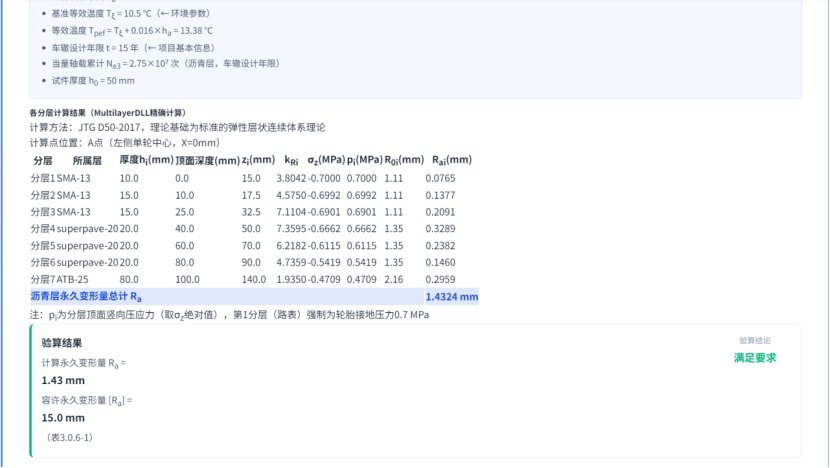Viewport: 830px width, 468px height.
Task: Click the Rai value 0.2959
Action: pos(440,280)
